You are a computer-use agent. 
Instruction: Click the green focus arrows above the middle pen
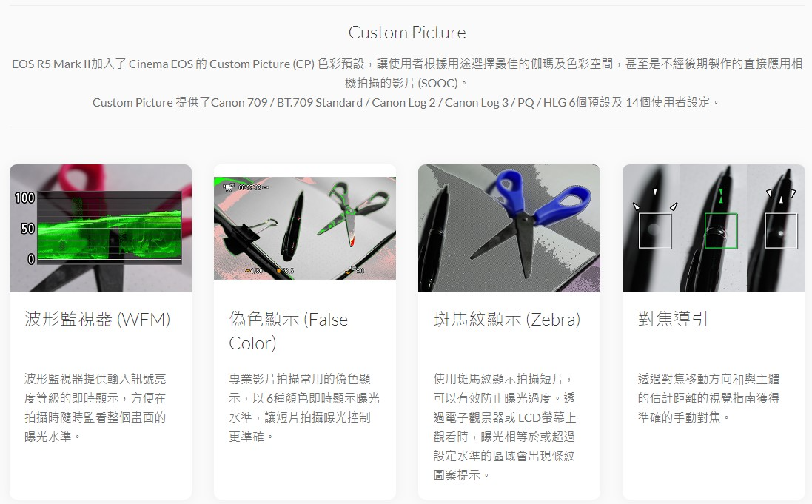pos(721,196)
